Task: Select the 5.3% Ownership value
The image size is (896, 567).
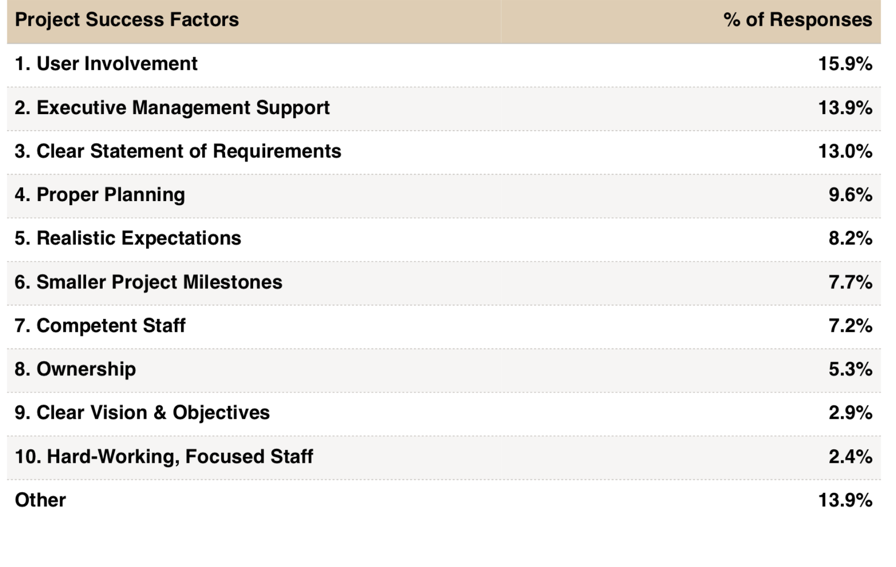Action: click(850, 369)
